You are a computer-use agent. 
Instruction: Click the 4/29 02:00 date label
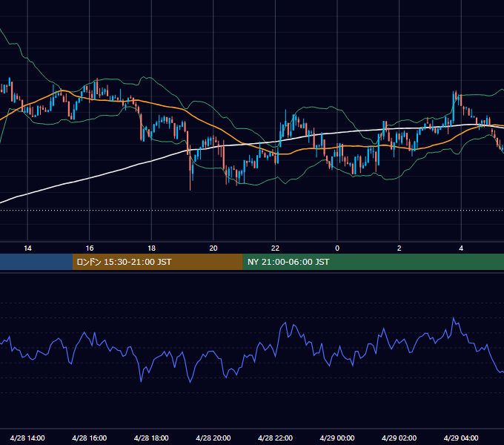399,438
